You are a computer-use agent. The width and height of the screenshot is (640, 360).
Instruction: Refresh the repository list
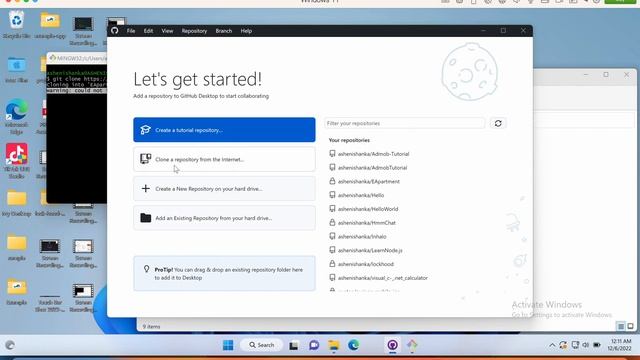tap(498, 123)
